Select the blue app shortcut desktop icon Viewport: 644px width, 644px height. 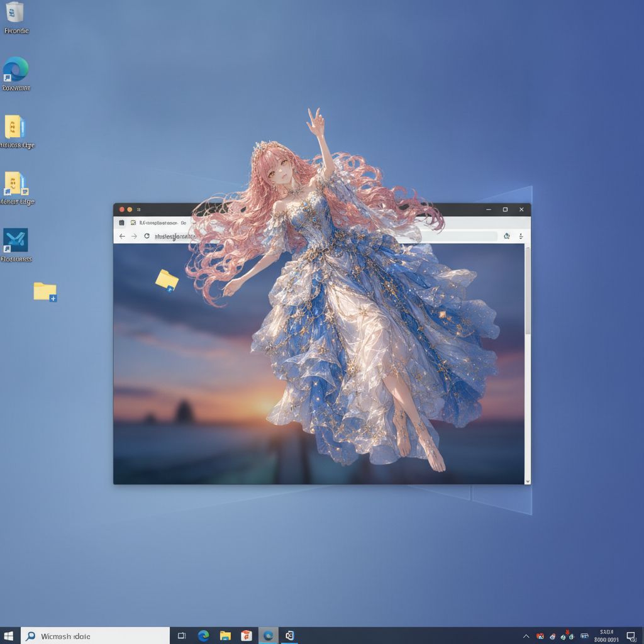tap(16, 245)
